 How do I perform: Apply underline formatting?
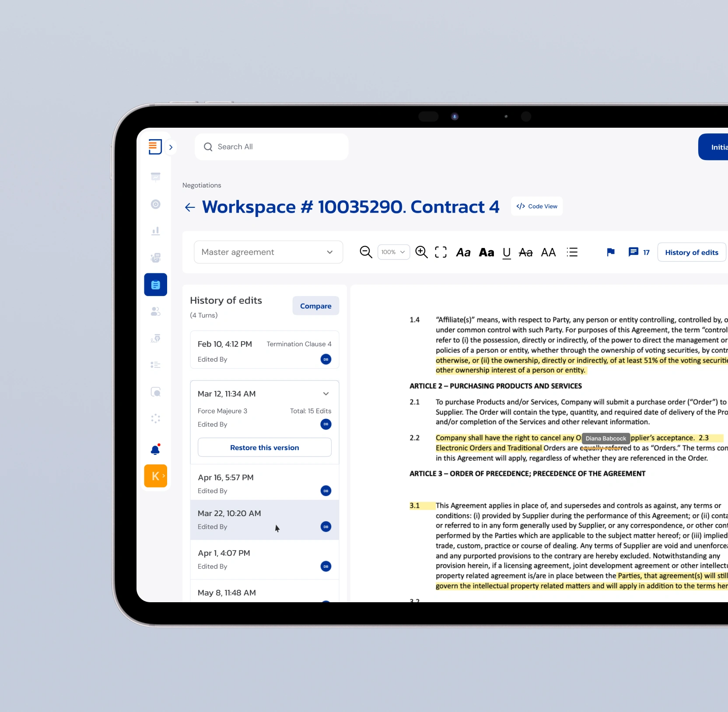507,253
